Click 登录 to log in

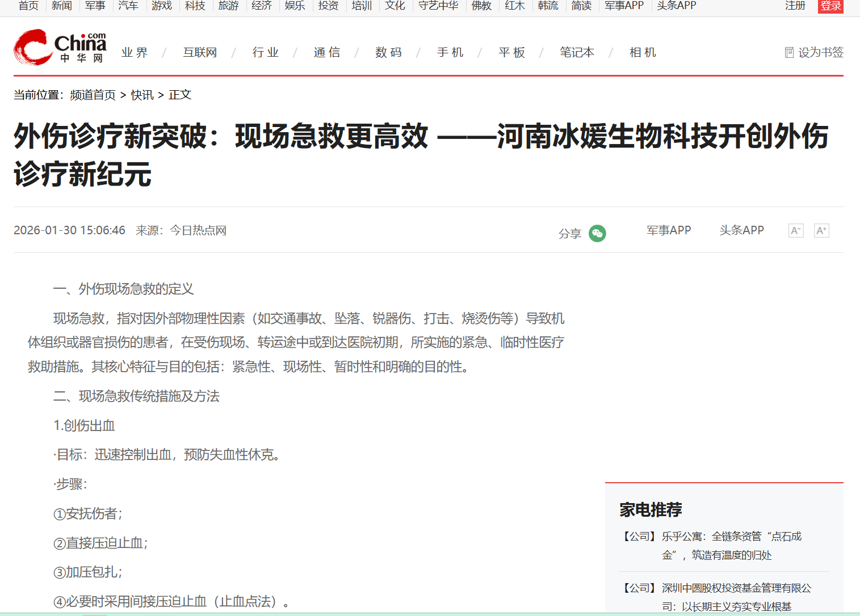tap(830, 6)
